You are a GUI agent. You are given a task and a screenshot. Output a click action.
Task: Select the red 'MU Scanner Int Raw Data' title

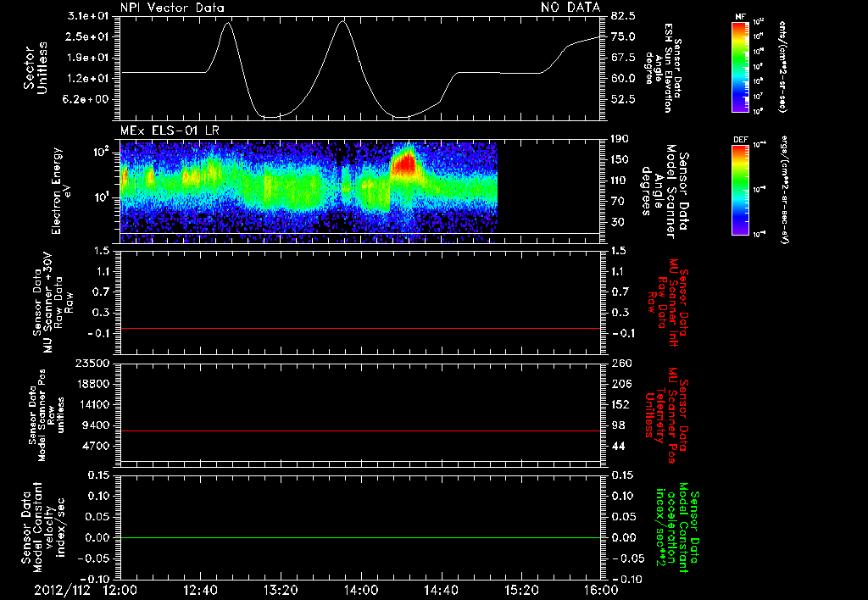coord(666,303)
